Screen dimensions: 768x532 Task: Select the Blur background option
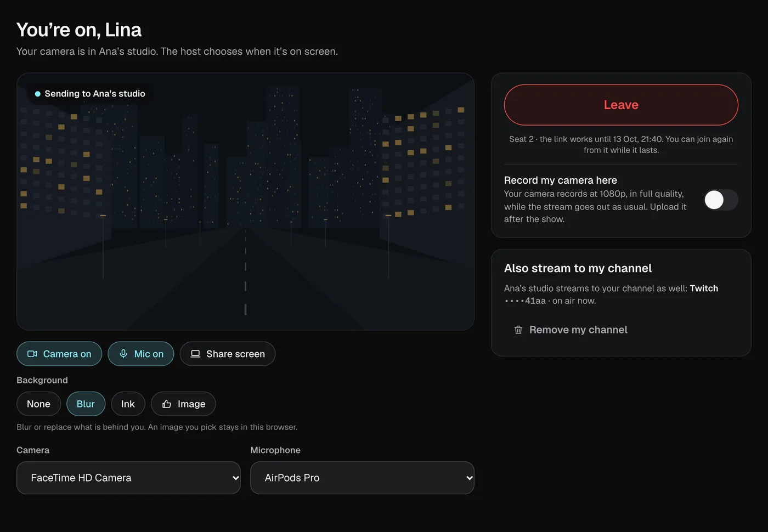[86, 404]
